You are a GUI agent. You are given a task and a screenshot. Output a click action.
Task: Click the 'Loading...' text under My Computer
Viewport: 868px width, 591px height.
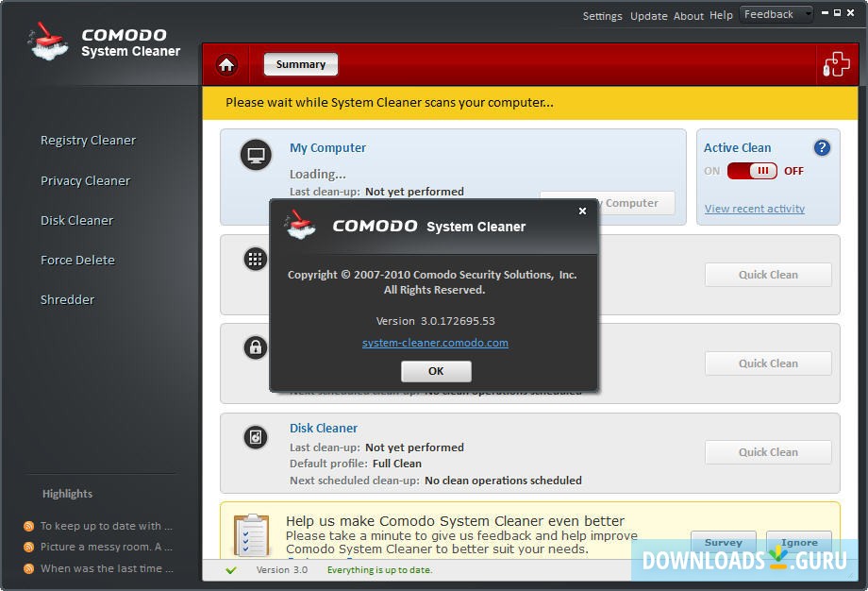point(318,174)
